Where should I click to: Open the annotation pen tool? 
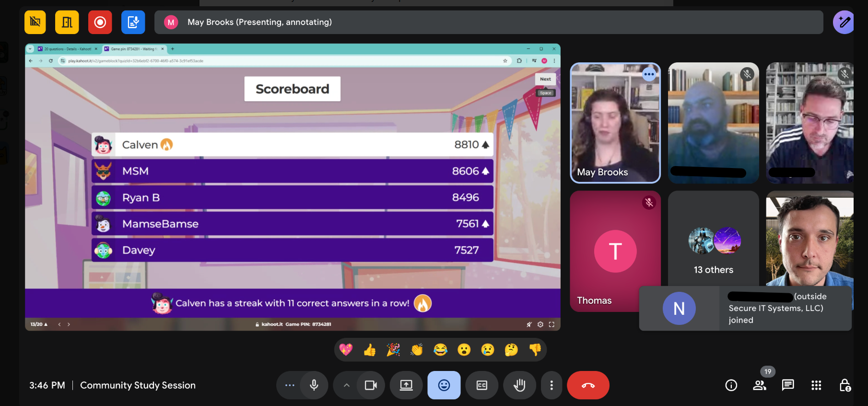click(x=844, y=22)
